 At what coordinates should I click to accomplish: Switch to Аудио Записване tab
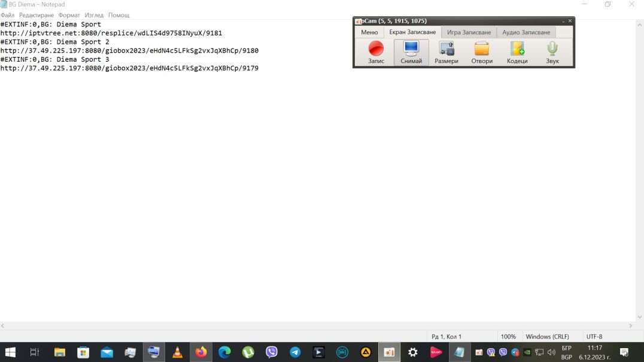point(526,32)
